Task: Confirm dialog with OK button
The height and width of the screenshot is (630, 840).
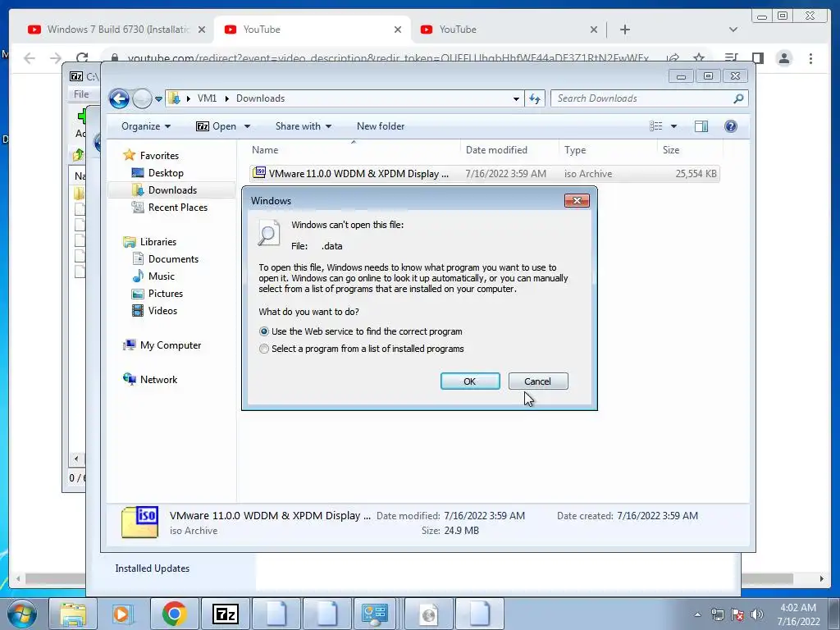Action: click(470, 381)
